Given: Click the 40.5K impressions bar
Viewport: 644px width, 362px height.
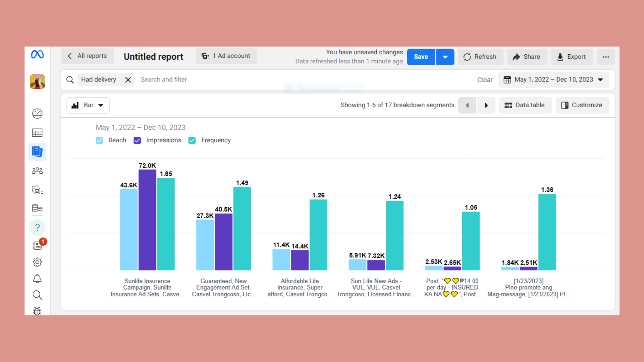Looking at the screenshot, I should click(x=224, y=242).
